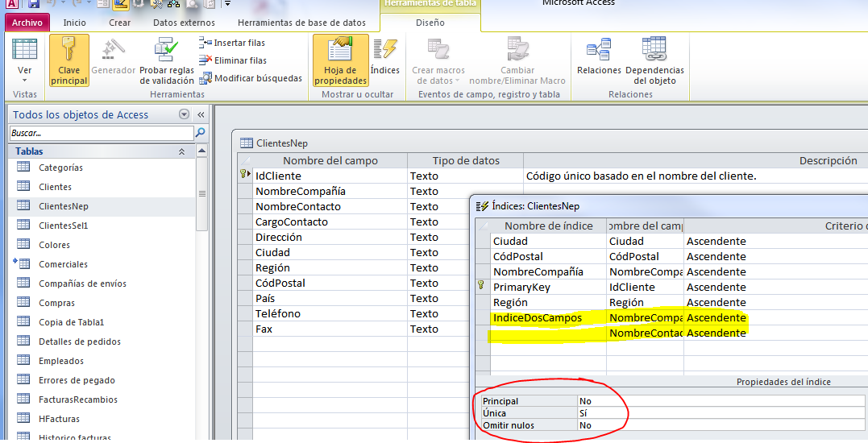Switch to the Crear tab

point(119,23)
